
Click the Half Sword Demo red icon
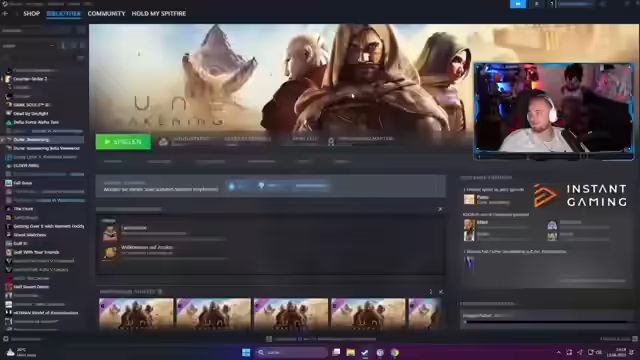point(8,287)
